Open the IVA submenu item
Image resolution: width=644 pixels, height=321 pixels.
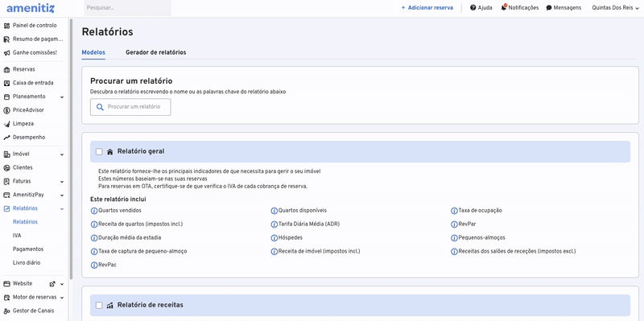click(x=17, y=236)
